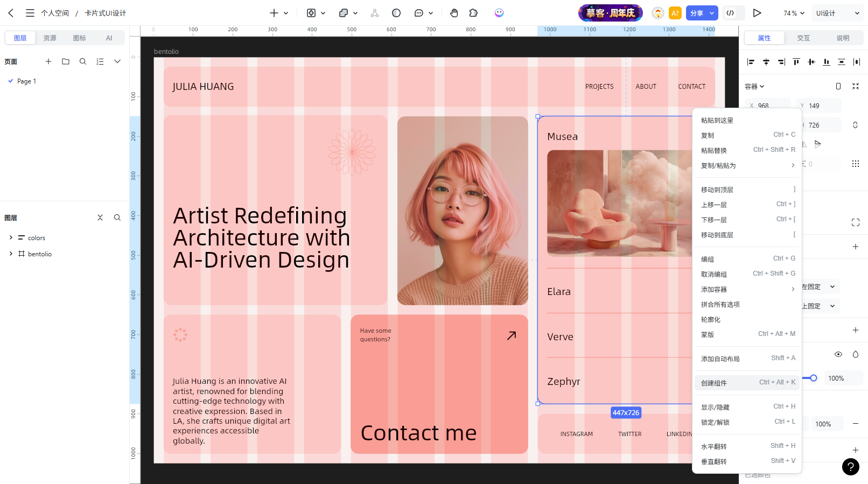Open the AI assistant face icon

(x=499, y=13)
